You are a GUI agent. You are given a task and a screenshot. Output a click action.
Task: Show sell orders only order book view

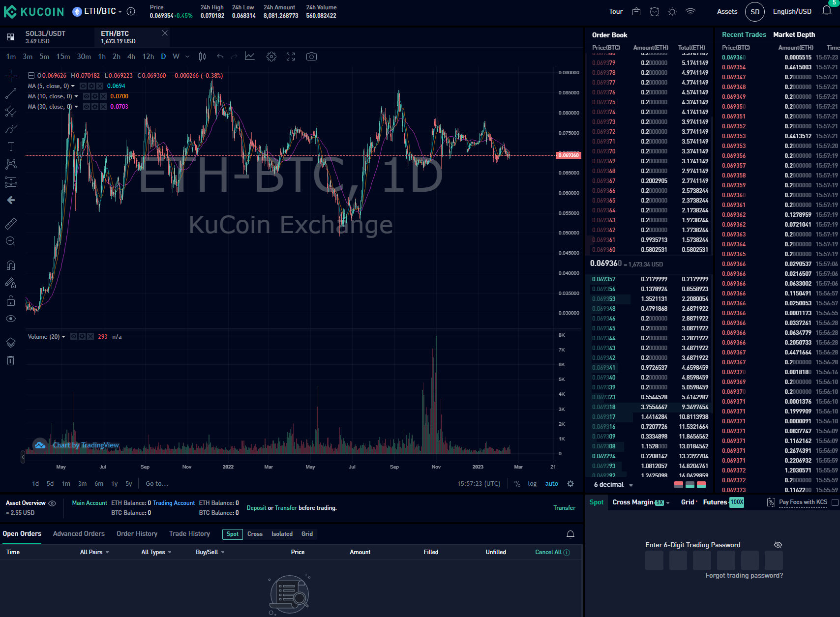[679, 485]
